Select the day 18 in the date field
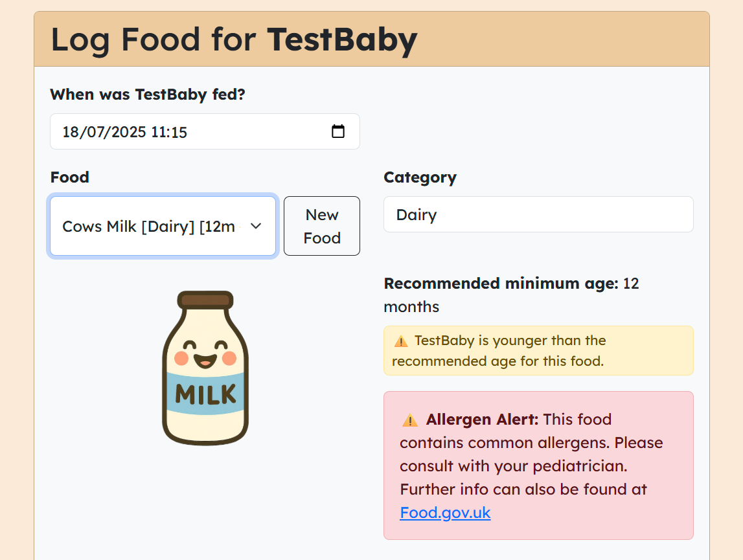Screen dimensions: 743x560 [x=70, y=131]
